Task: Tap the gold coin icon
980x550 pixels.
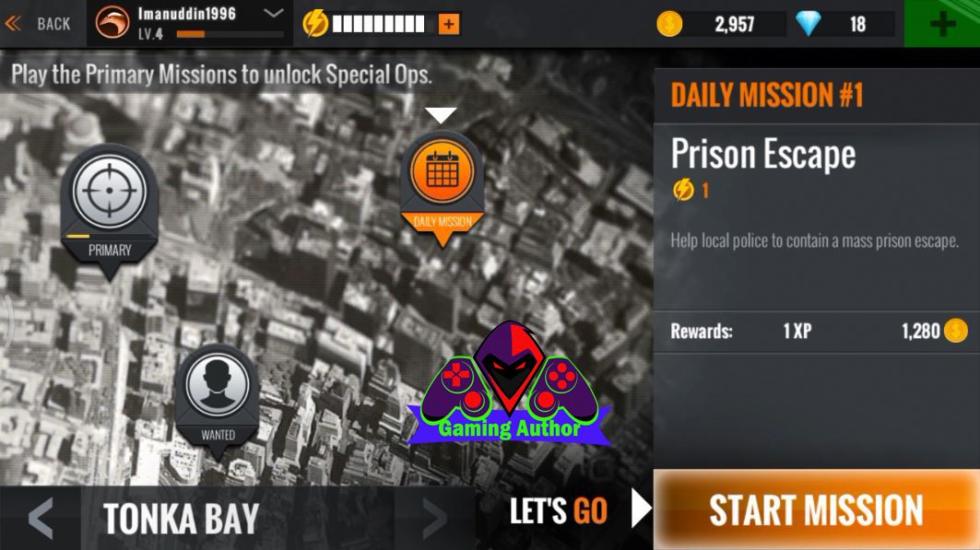Action: pos(669,24)
